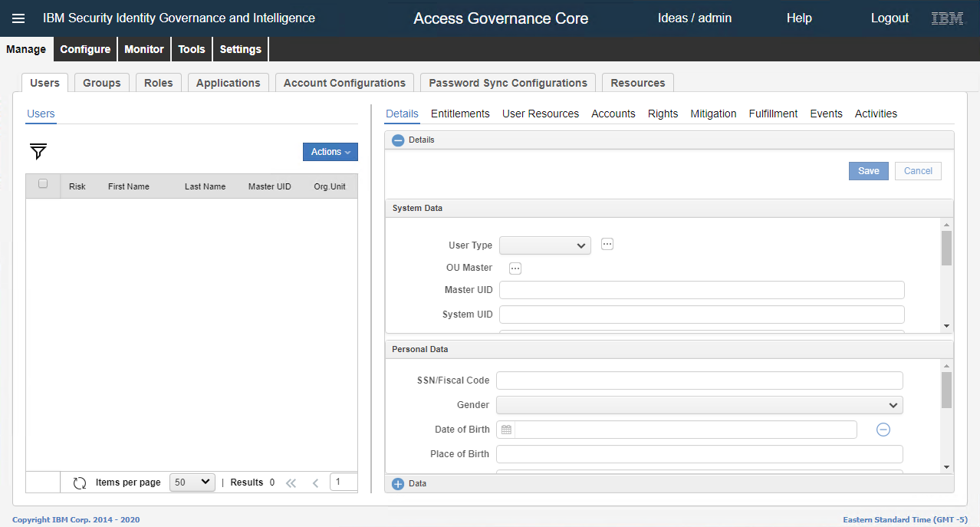Refresh the Users results list

[x=80, y=482]
